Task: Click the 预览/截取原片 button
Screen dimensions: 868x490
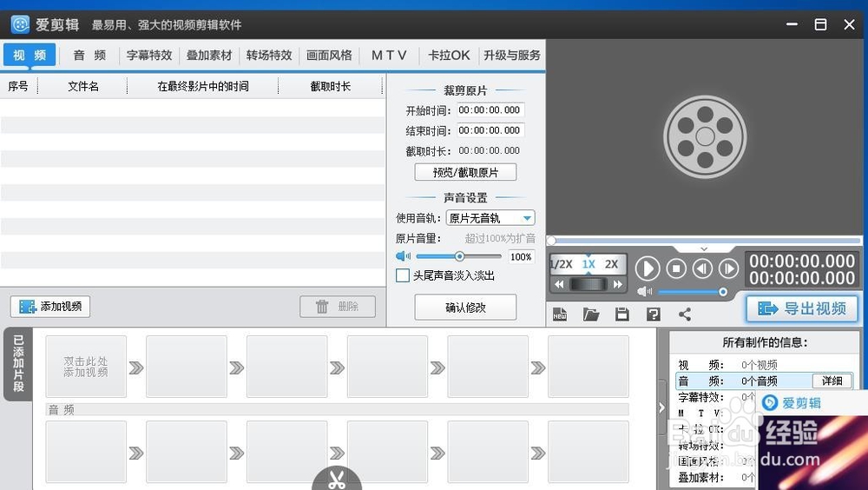Action: (465, 172)
